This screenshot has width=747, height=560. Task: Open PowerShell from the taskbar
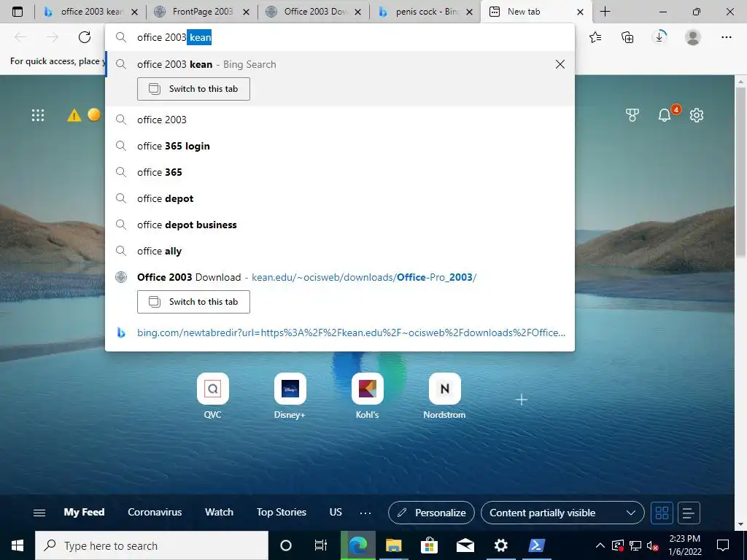pyautogui.click(x=536, y=545)
